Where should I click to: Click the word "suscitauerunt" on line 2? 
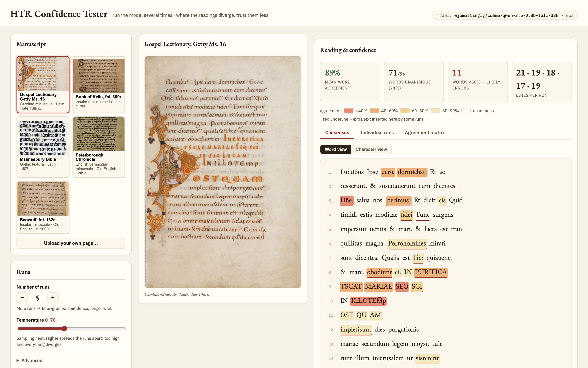[x=397, y=186]
